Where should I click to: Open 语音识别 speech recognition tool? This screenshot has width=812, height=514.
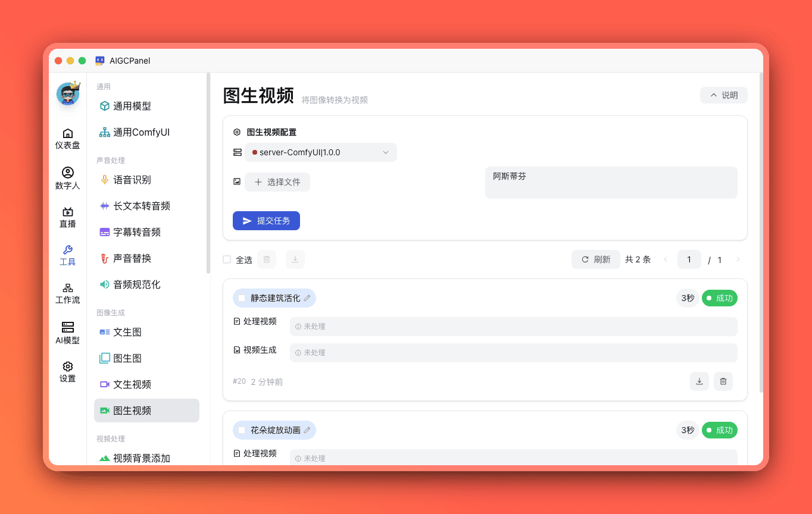coord(146,180)
